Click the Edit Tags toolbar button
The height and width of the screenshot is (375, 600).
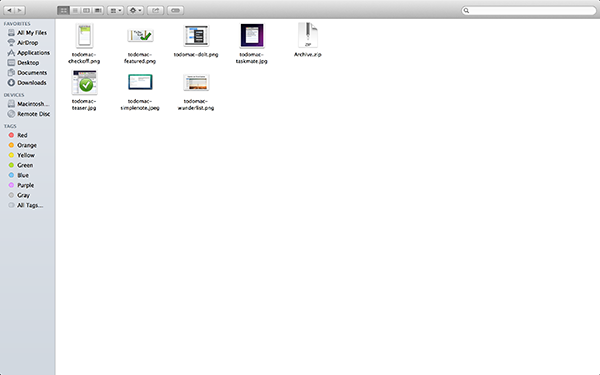[x=175, y=10]
